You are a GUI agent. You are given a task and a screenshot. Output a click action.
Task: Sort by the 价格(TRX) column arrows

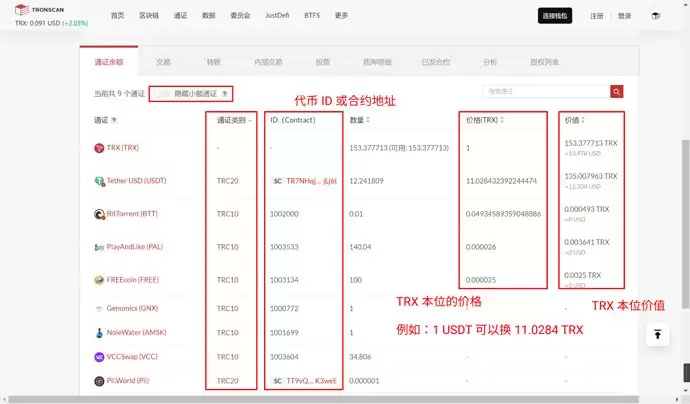(x=502, y=120)
